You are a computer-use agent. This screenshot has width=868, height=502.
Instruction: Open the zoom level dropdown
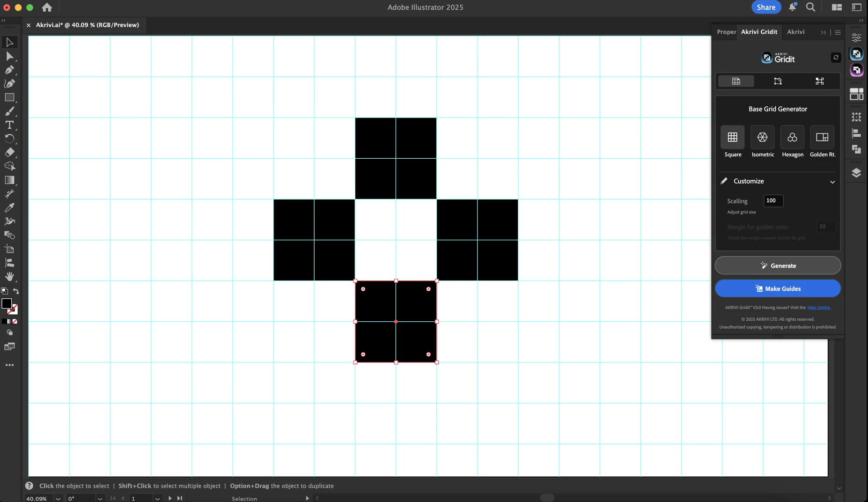[x=58, y=499]
